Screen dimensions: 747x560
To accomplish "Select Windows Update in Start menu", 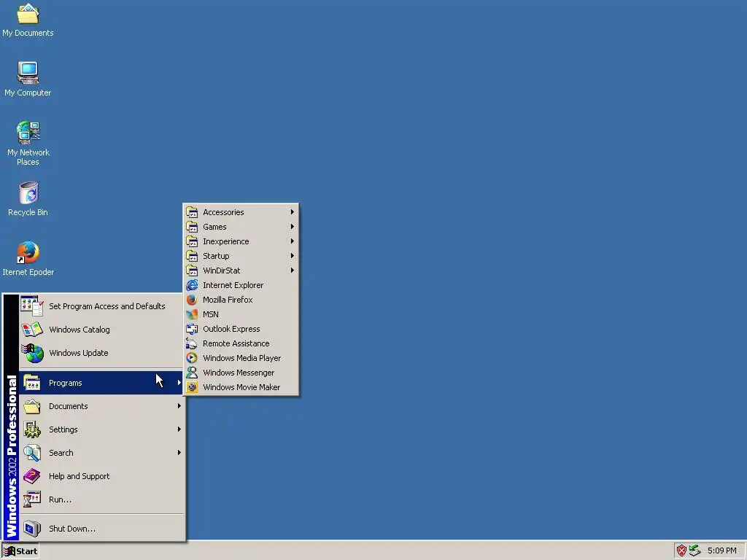I will pyautogui.click(x=101, y=353).
